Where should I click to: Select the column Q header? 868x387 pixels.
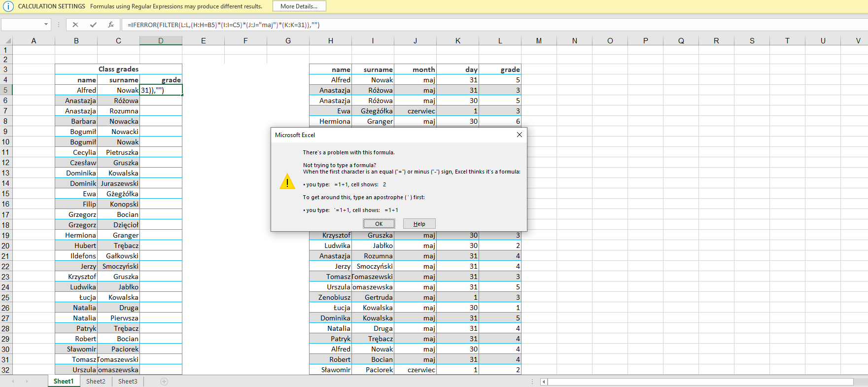(x=681, y=41)
